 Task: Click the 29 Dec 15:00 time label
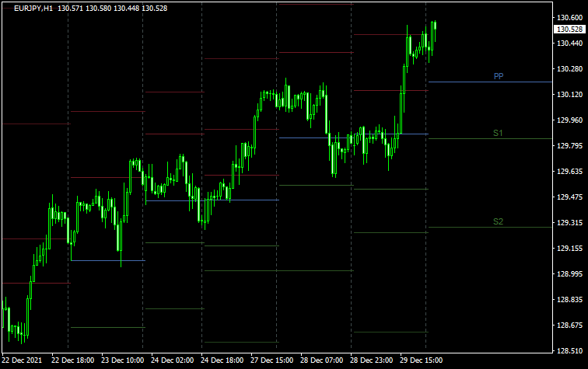[x=422, y=361]
